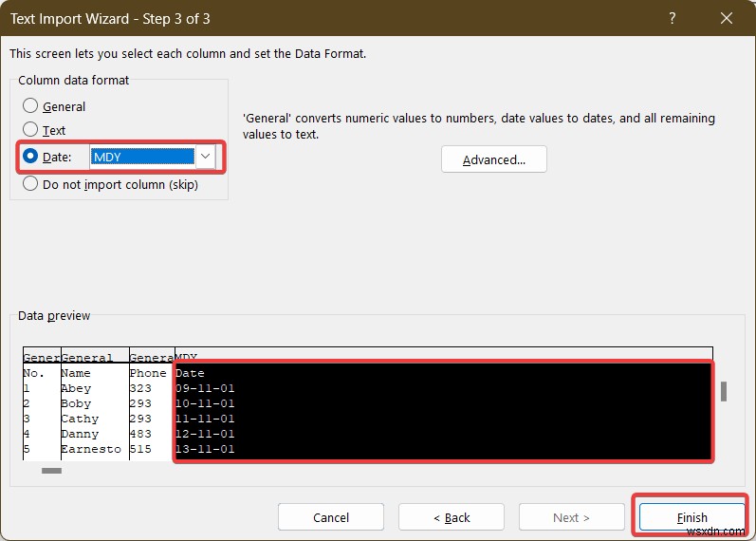The image size is (756, 541).
Task: Click the phone value 515
Action: coord(140,449)
